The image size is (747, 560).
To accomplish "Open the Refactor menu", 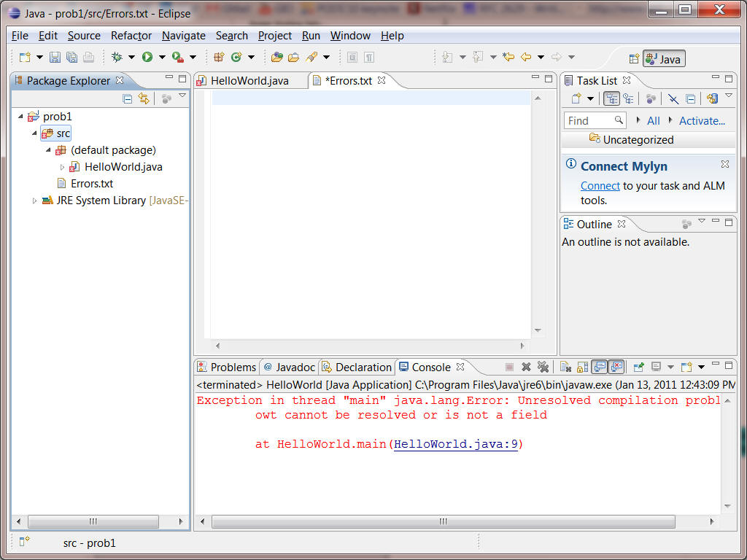I will [x=131, y=36].
